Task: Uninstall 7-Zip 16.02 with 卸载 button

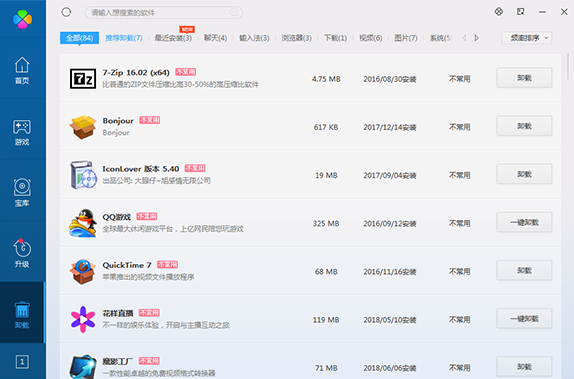Action: [524, 78]
